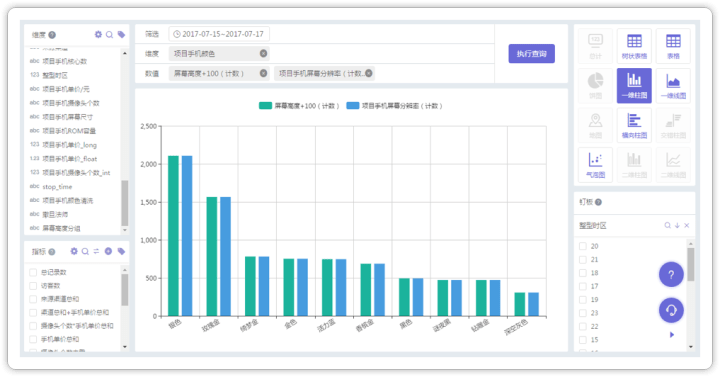This screenshot has width=720, height=377.
Task: Select 项目手机ROM容量 dimension in list
Action: click(69, 131)
